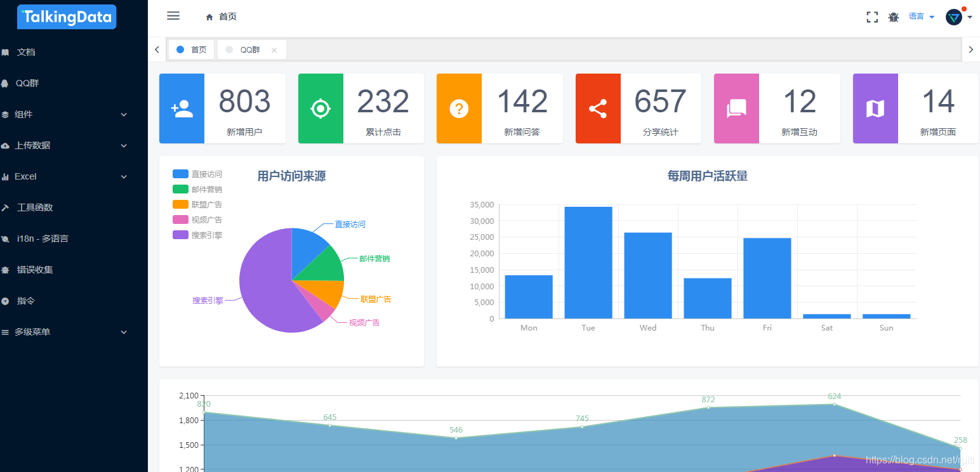Click the 546 data point on line chart

coord(456,438)
